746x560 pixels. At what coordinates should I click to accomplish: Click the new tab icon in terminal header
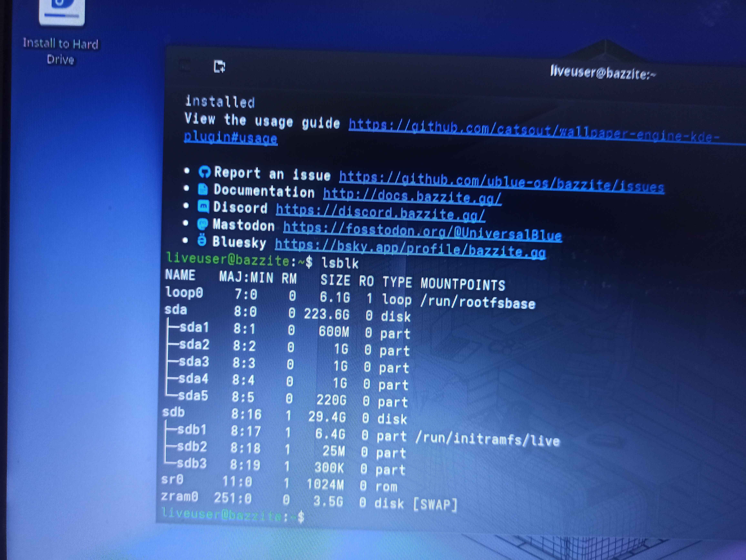click(220, 66)
